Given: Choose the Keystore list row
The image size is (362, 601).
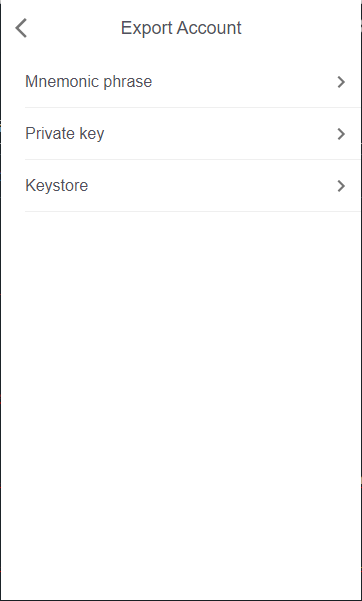Looking at the screenshot, I should tap(192, 186).
